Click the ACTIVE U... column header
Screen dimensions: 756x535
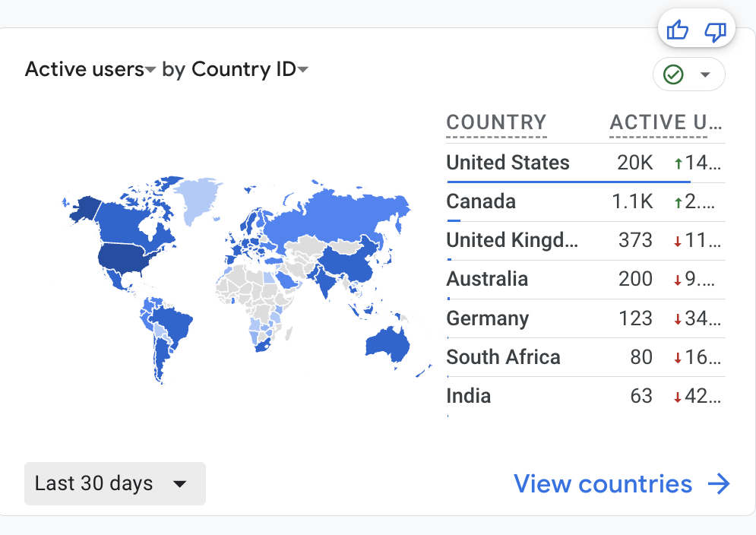[x=666, y=122]
